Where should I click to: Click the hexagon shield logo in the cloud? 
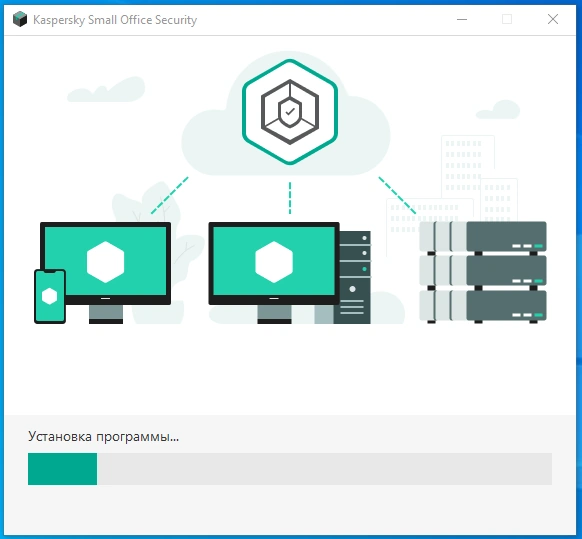(x=290, y=112)
